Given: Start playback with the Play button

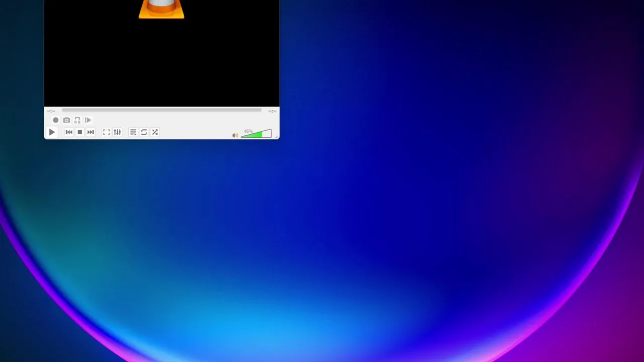Looking at the screenshot, I should click(52, 132).
